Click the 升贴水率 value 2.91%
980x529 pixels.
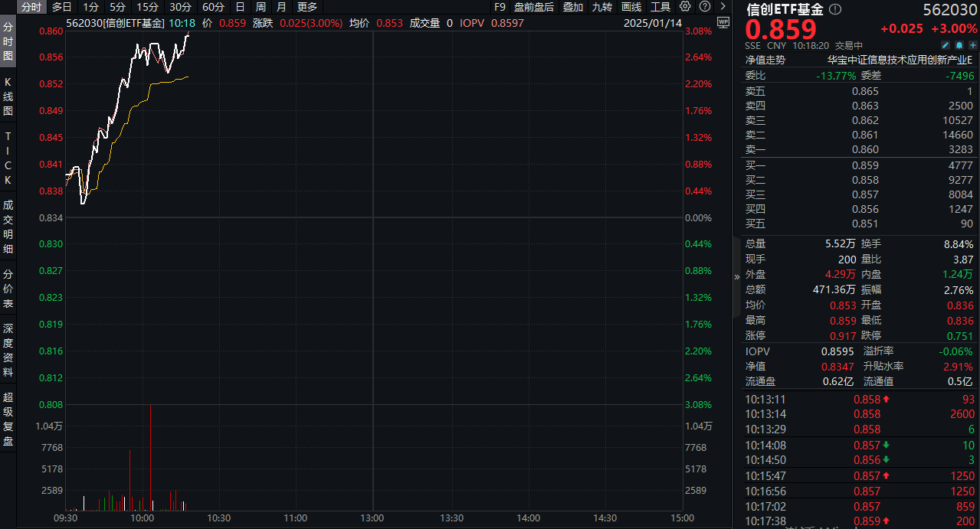click(x=959, y=367)
